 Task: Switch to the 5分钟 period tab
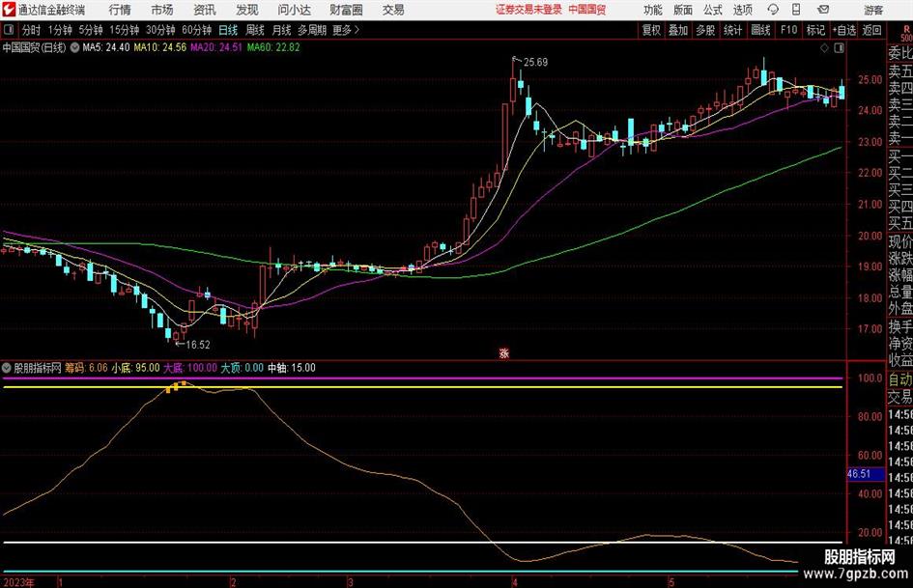coord(91,30)
